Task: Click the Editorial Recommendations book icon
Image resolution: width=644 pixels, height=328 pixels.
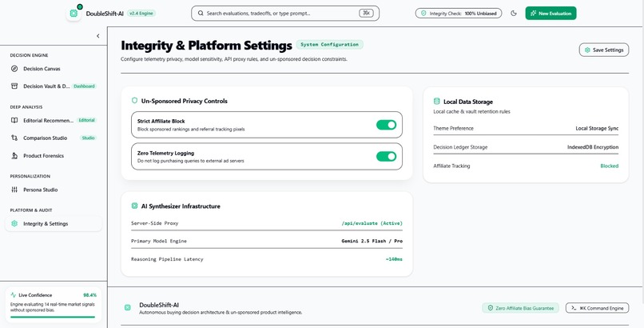Action: 14,121
